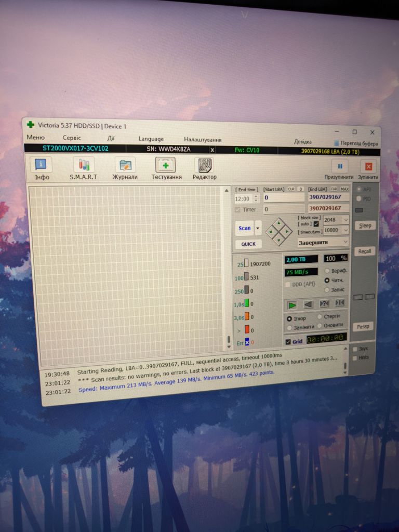This screenshot has width=399, height=532.
Task: Select the Замінити remap radio option
Action: 289,328
